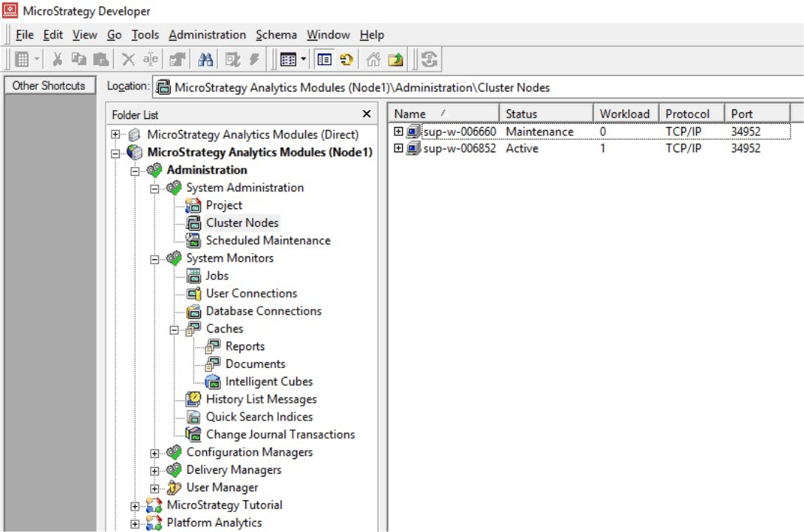Click the Paste toolbar icon

101,59
